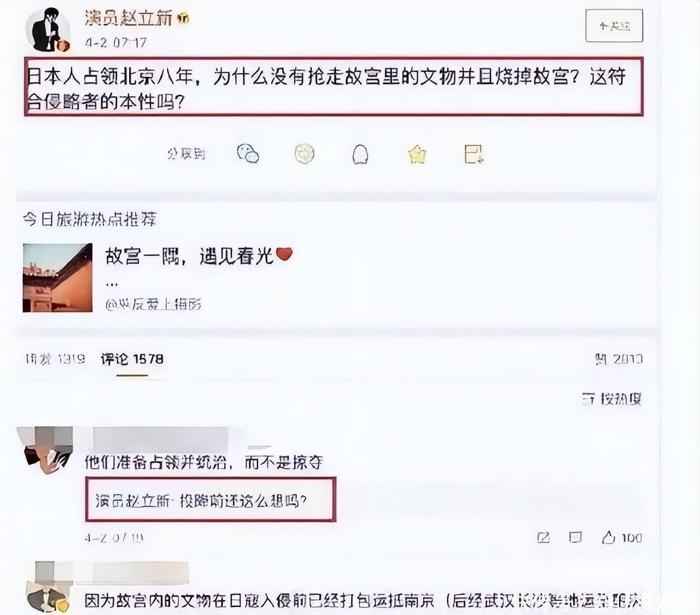Share post to WeChat icon
Image resolution: width=700 pixels, height=615 pixels.
click(x=248, y=154)
